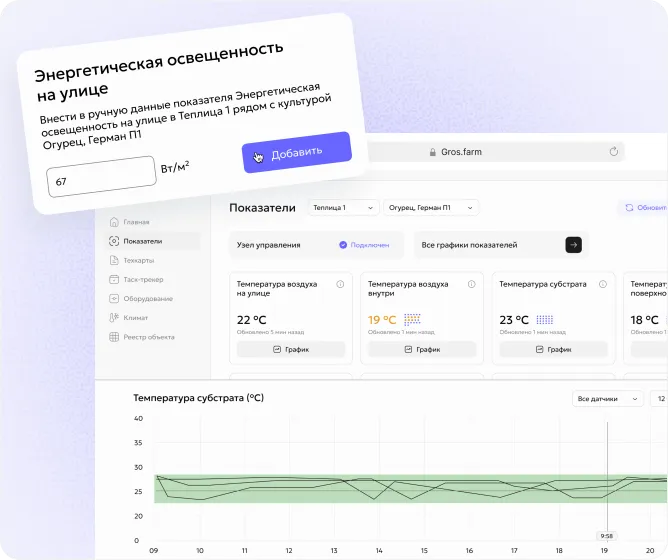This screenshot has width=668, height=560.
Task: Click the refresh icon beside Обновить
Action: click(x=629, y=208)
